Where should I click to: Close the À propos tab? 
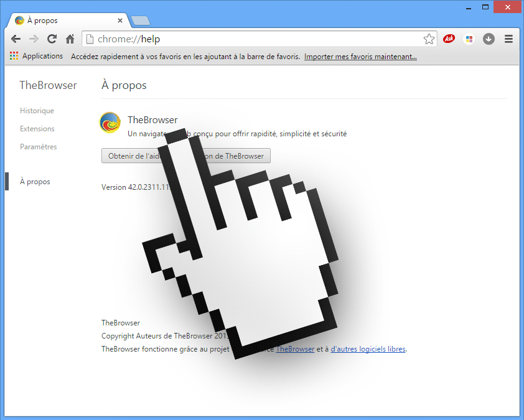click(x=120, y=21)
